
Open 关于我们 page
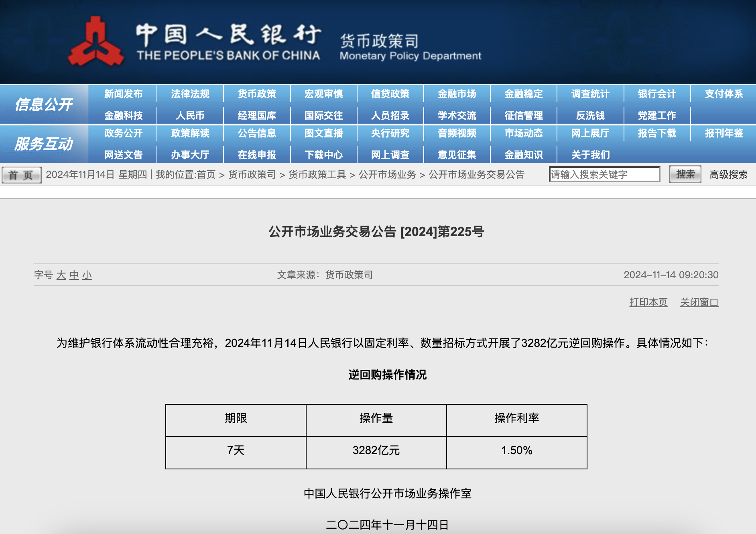pyautogui.click(x=590, y=155)
